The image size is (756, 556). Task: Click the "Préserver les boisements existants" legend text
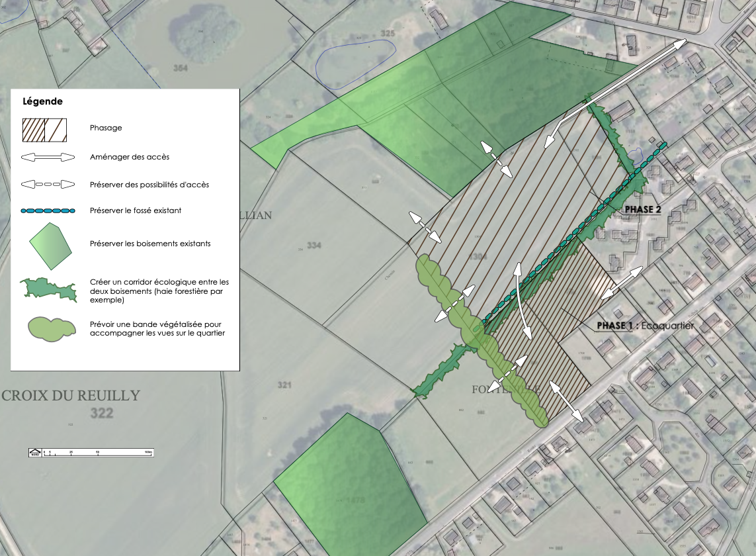click(150, 244)
